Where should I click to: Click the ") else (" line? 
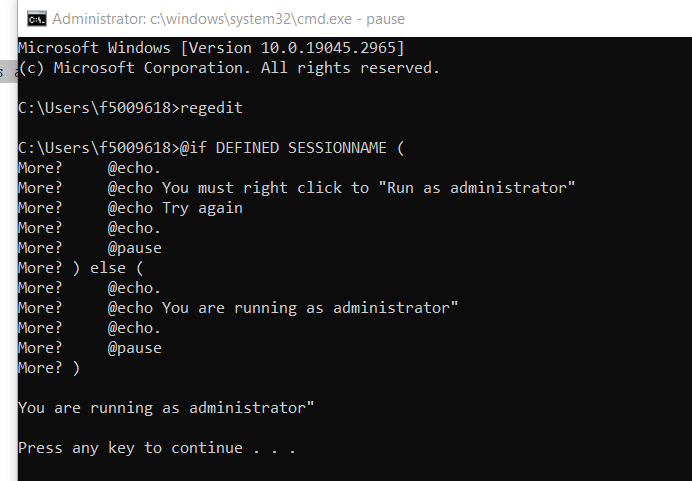pyautogui.click(x=108, y=268)
